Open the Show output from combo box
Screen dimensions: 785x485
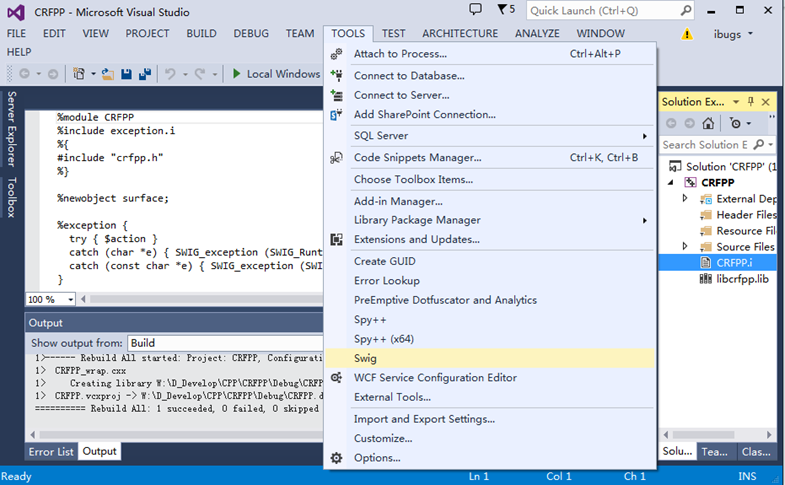[225, 343]
